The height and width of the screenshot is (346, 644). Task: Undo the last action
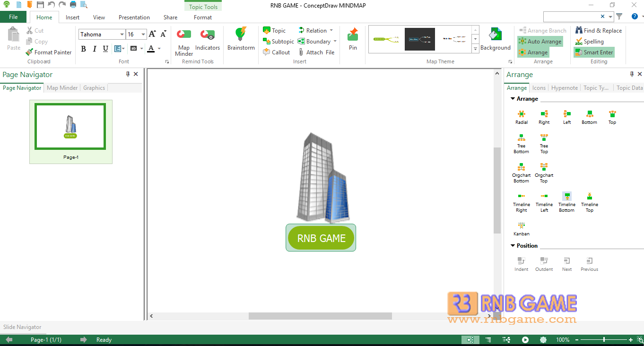(51, 5)
